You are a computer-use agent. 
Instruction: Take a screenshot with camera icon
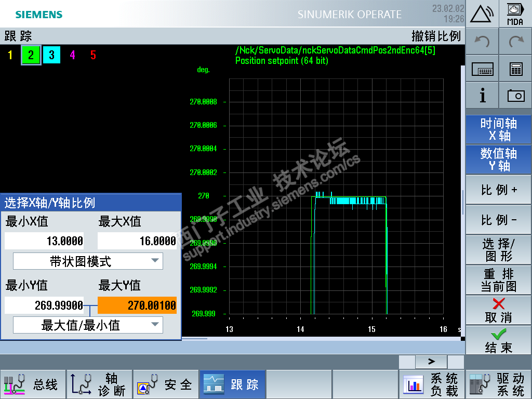pos(516,96)
